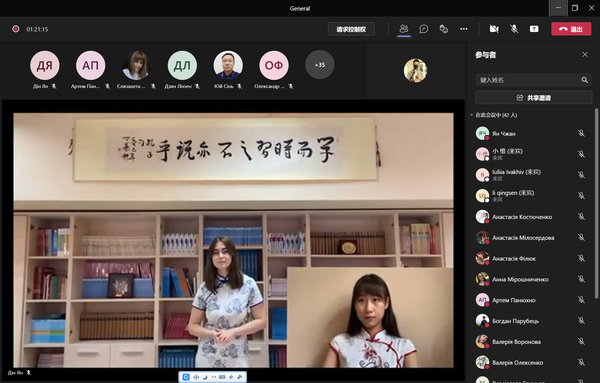Image resolution: width=600 pixels, height=383 pixels.
Task: Toggle mic icon beside Анастасія Костюченко
Action: pos(581,217)
